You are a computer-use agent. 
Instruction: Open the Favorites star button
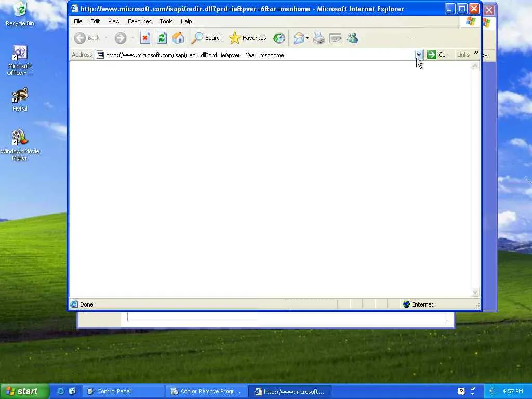point(248,38)
